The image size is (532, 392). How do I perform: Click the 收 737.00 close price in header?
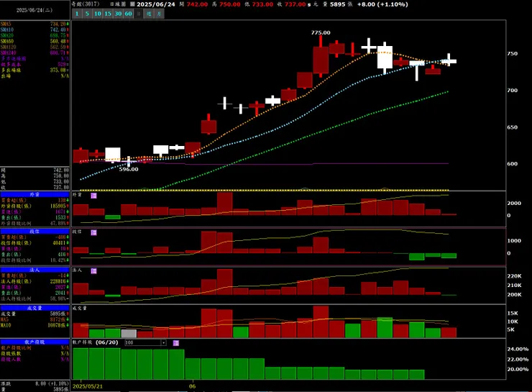coord(291,4)
